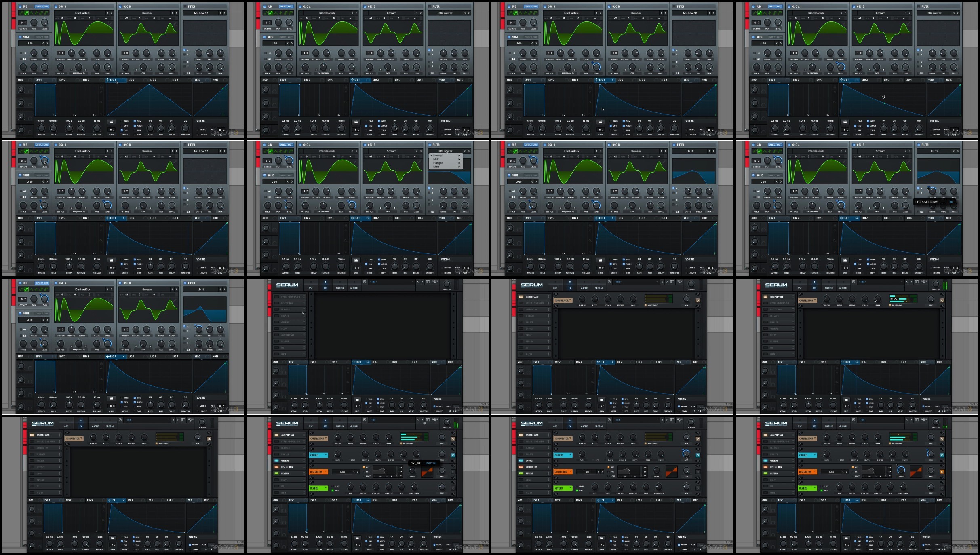In the empty FX rack frame, open preset browser icon
The height and width of the screenshot is (555, 980).
[x=428, y=281]
